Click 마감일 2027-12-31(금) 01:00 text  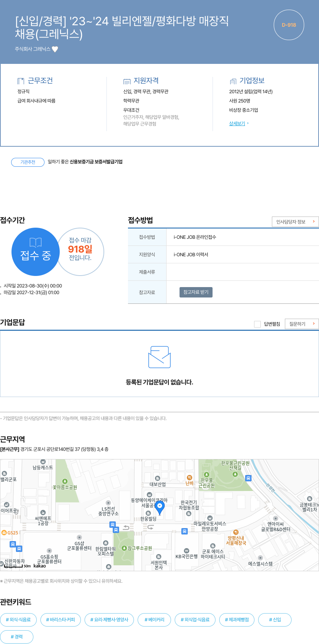(x=32, y=292)
